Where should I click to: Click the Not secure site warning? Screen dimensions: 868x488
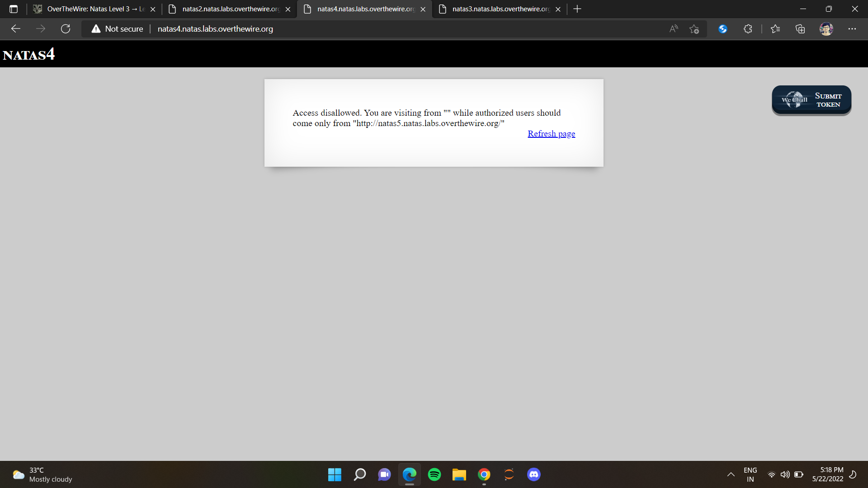[118, 29]
